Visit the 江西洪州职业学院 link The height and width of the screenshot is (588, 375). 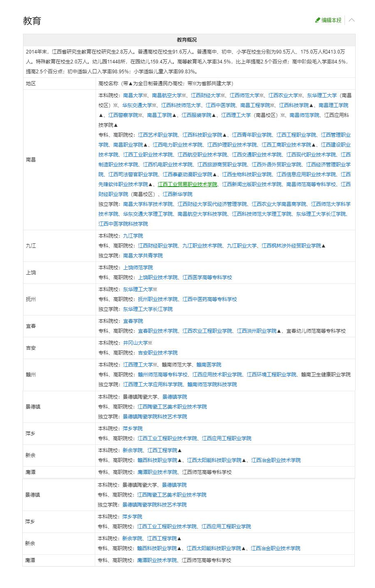tap(257, 331)
